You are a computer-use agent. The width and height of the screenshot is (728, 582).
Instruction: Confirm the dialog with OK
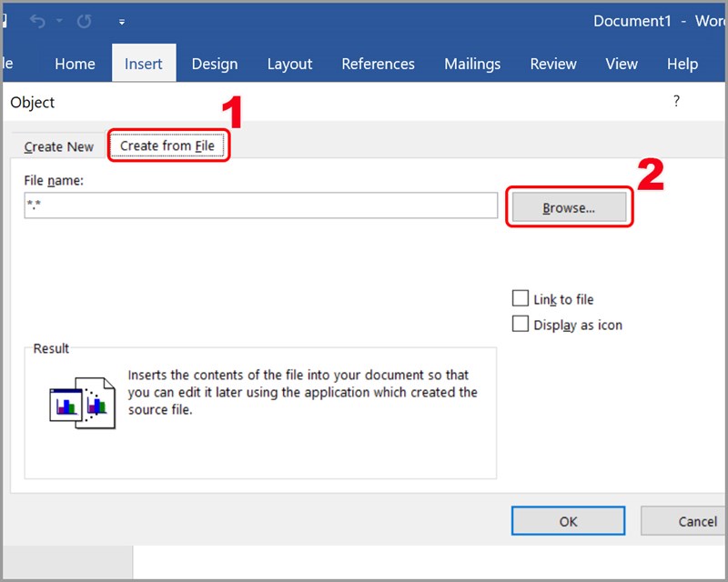pos(568,521)
